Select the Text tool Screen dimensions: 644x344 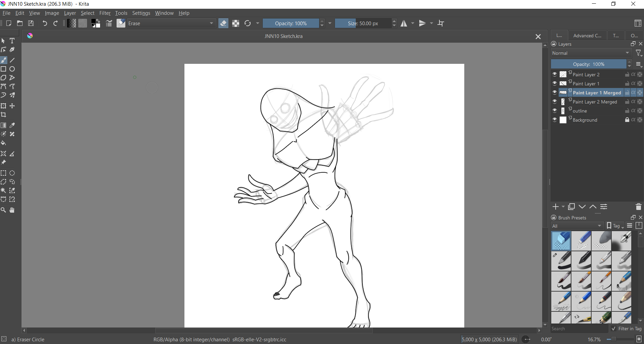pos(12,41)
